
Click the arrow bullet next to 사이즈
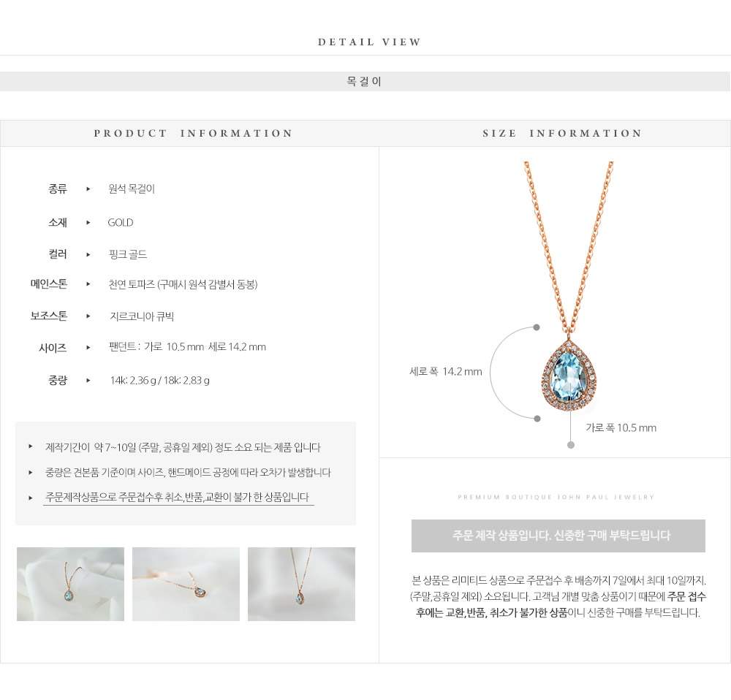(x=88, y=347)
